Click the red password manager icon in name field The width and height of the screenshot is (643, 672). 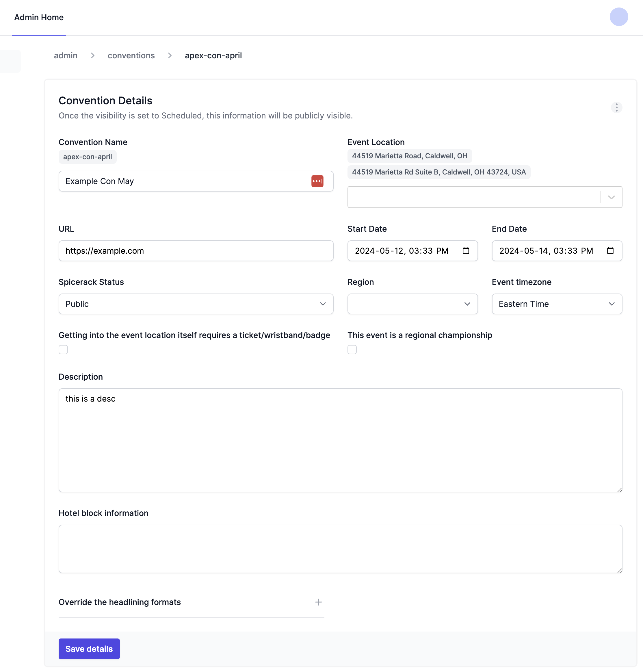(x=317, y=181)
